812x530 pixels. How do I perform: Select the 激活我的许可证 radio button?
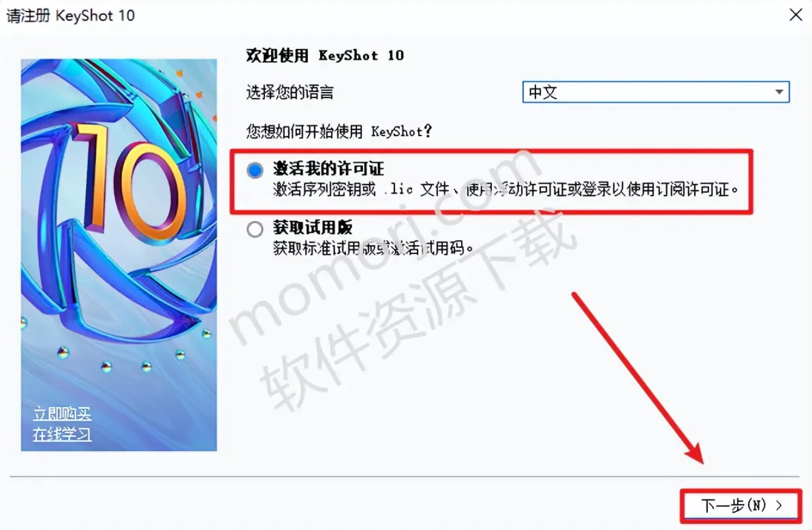point(255,170)
